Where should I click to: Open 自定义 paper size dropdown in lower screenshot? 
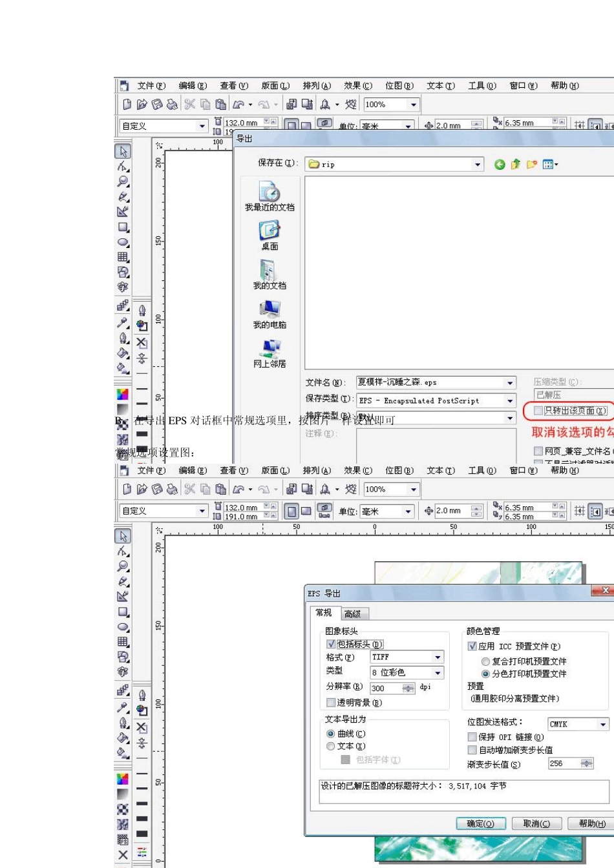202,511
